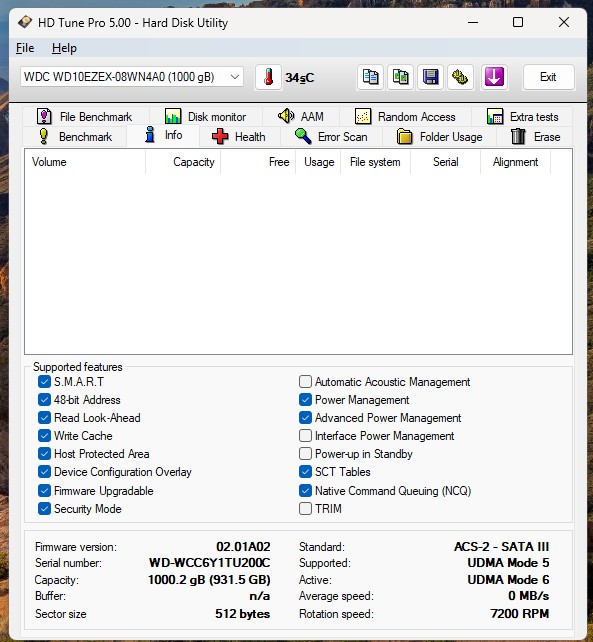Click the Disk monitor chart icon
593x642 pixels.
(173, 117)
